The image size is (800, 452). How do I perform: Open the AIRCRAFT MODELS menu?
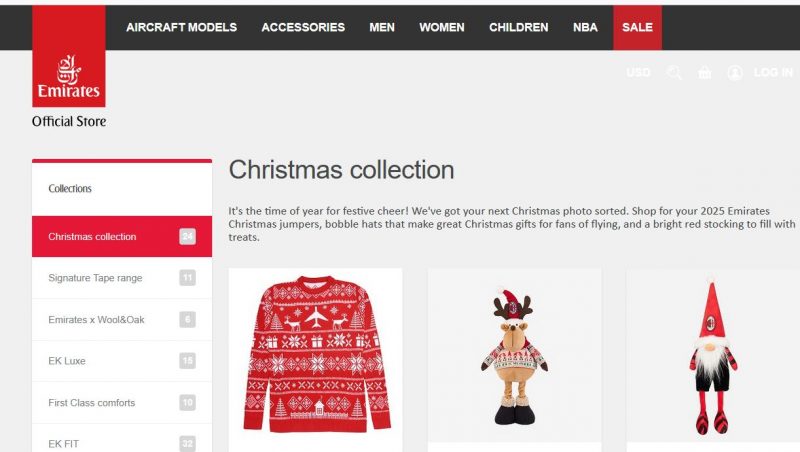coord(182,28)
